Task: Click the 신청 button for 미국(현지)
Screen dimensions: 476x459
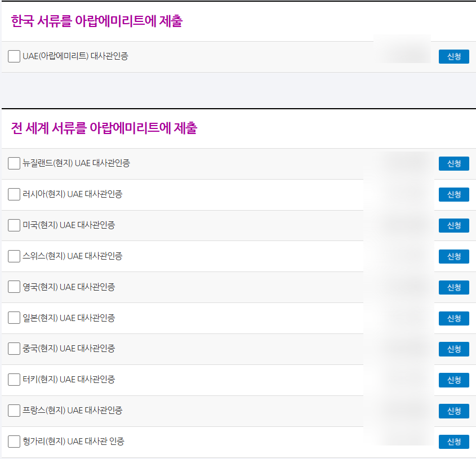Action: (x=454, y=225)
